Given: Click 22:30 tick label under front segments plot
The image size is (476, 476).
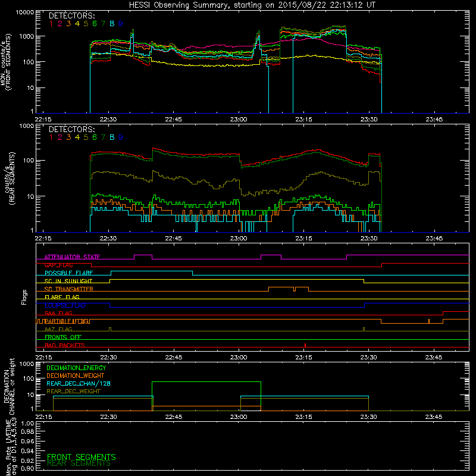Looking at the screenshot, I should pos(108,120).
